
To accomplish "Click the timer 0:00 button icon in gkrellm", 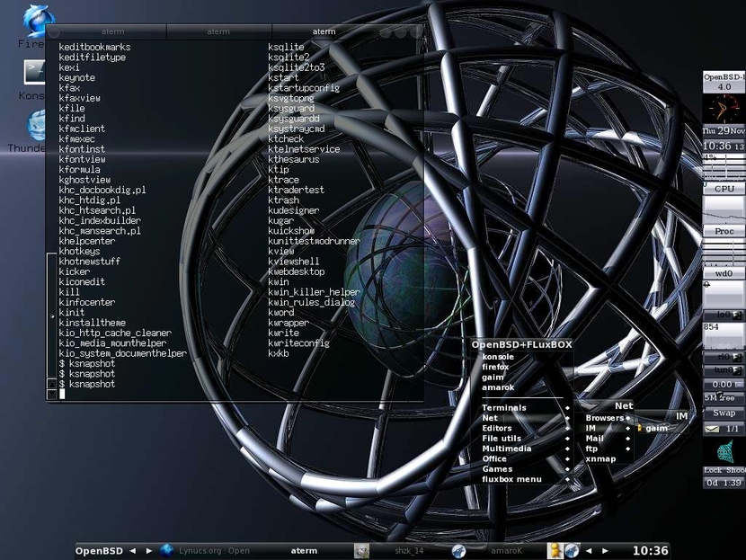I will (x=739, y=384).
